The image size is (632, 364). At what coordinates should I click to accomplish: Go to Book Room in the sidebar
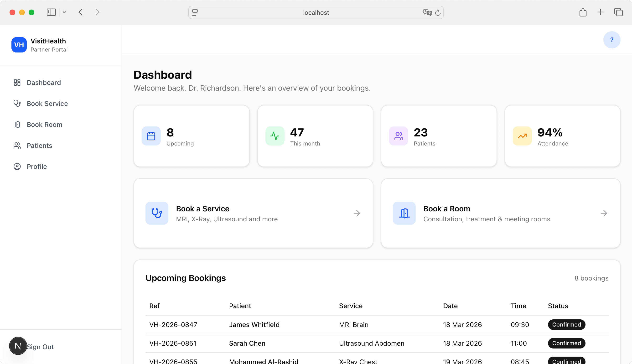61,125
